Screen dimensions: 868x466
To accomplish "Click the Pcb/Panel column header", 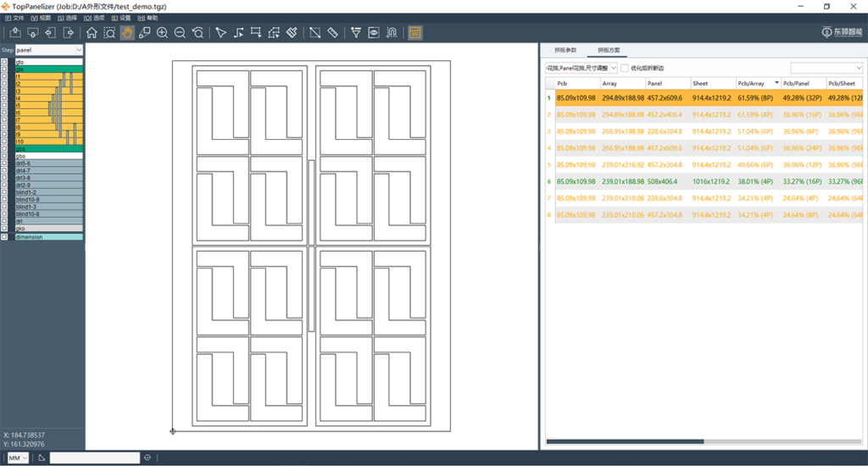I will coord(804,84).
